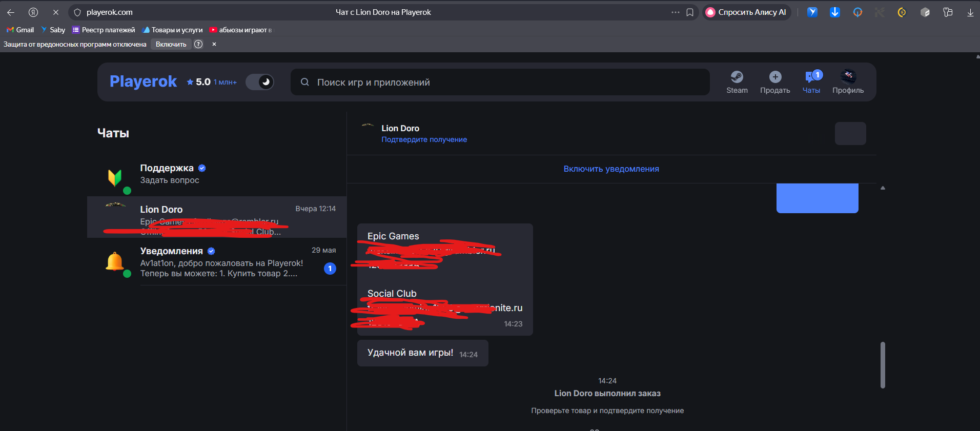This screenshot has width=980, height=431.
Task: Click the Спросить Алису AI button
Action: (746, 12)
